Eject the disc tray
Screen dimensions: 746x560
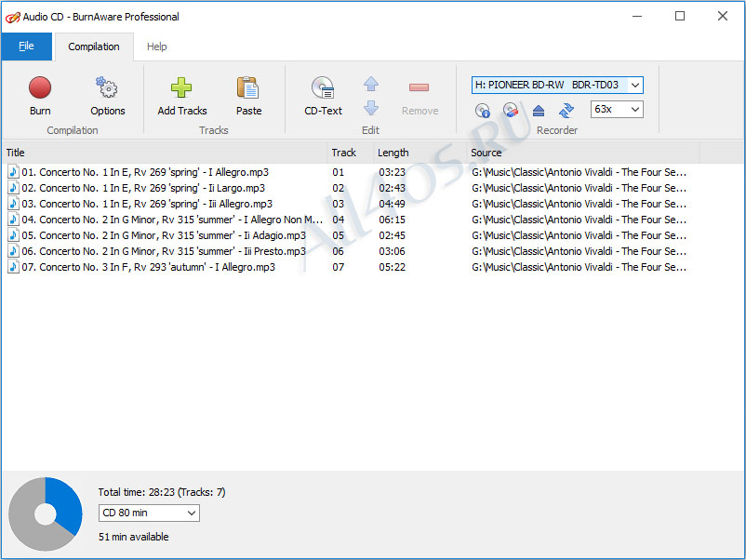(539, 111)
